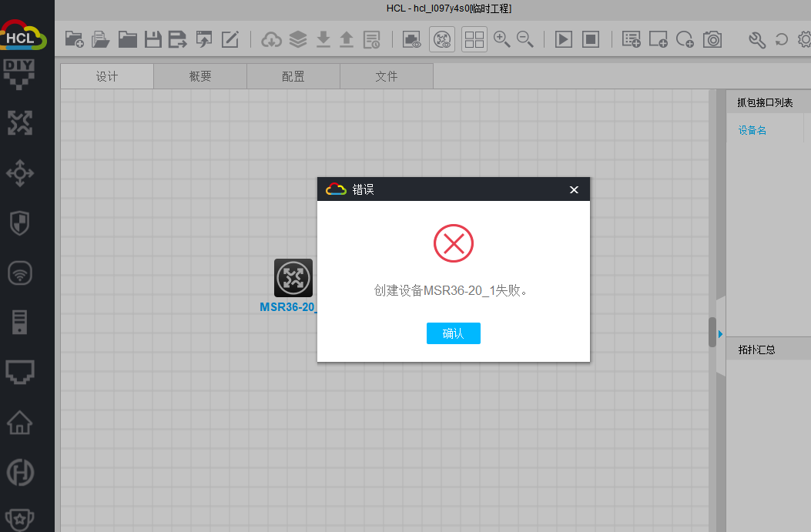Image resolution: width=811 pixels, height=532 pixels.
Task: Click the save-as export icon
Action: tap(177, 39)
